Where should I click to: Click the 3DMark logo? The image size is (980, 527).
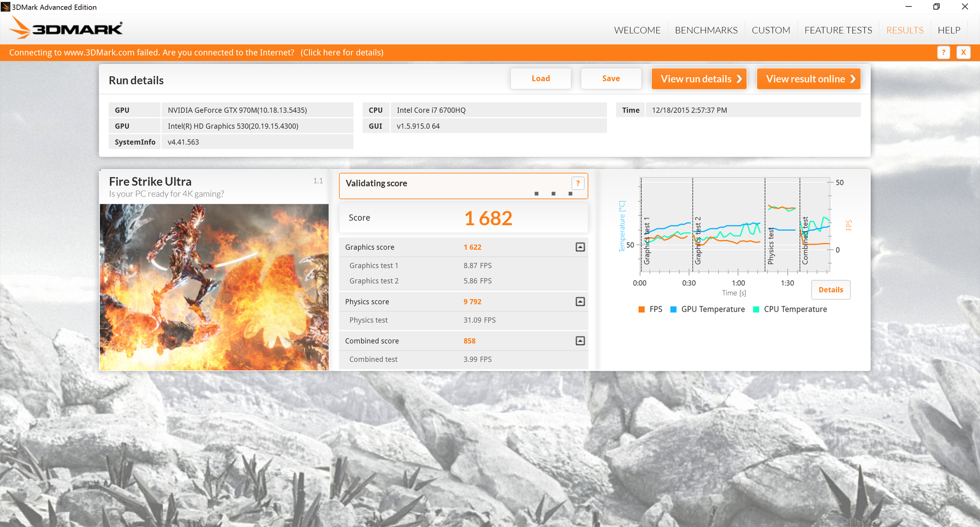(66, 28)
